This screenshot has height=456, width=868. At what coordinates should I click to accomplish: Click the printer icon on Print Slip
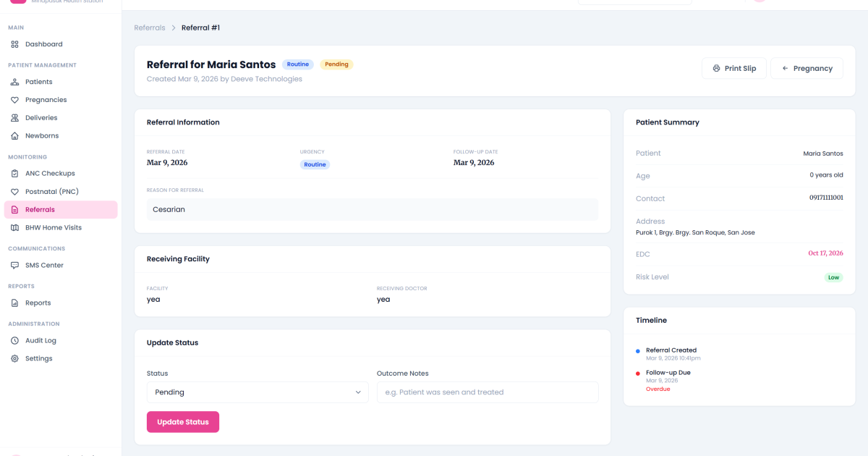(716, 68)
